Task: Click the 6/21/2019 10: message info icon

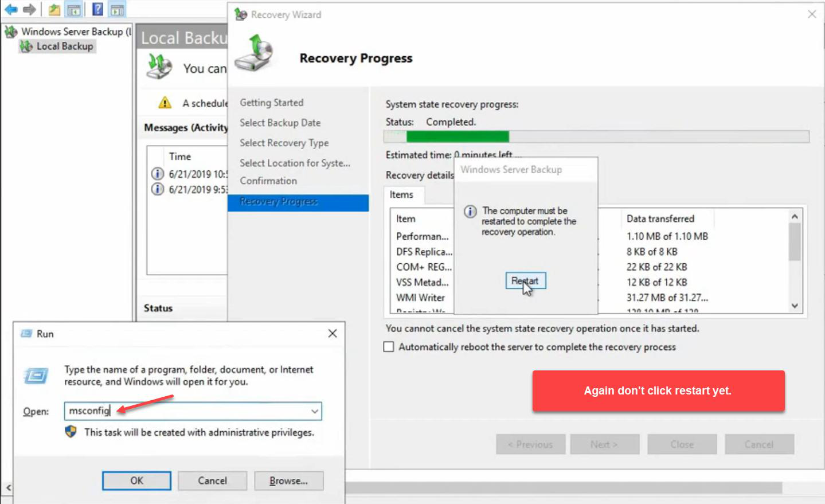Action: [158, 173]
